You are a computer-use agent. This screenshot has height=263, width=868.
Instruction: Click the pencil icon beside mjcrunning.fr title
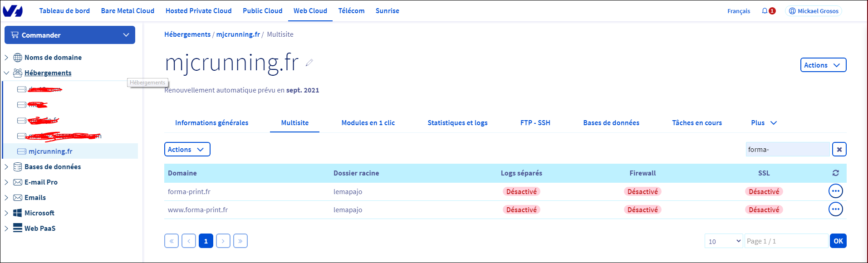point(309,63)
